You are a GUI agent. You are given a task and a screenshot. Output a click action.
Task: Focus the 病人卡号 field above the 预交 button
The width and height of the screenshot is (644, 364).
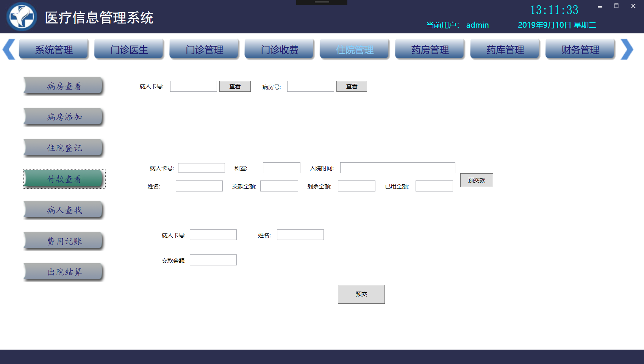pyautogui.click(x=213, y=235)
